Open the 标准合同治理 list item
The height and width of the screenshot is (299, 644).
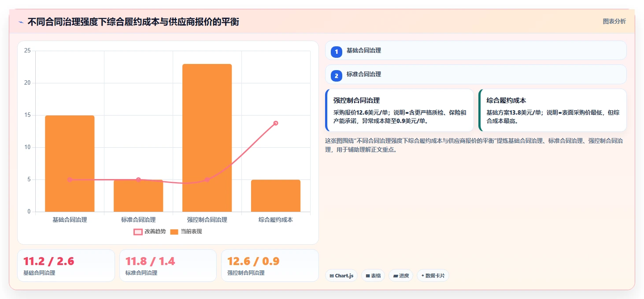(x=476, y=74)
